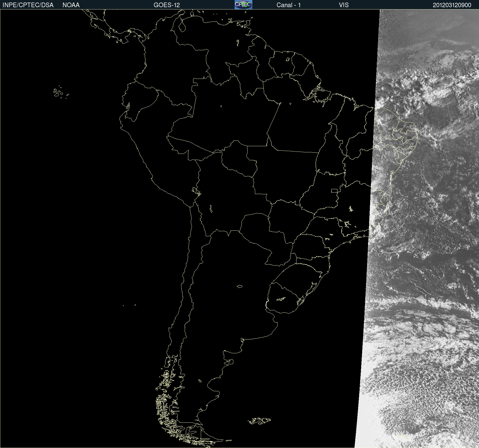Click the NOAA label in header
The width and height of the screenshot is (479, 448).
tap(71, 5)
